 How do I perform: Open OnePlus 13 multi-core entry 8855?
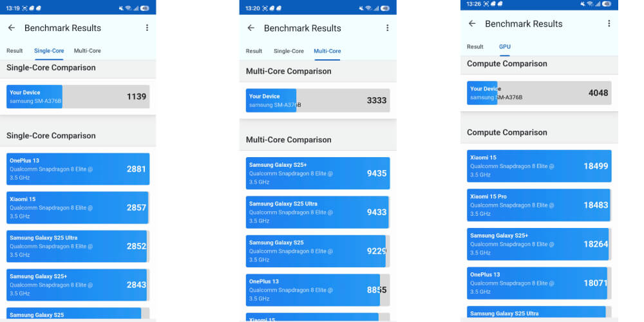click(x=318, y=290)
